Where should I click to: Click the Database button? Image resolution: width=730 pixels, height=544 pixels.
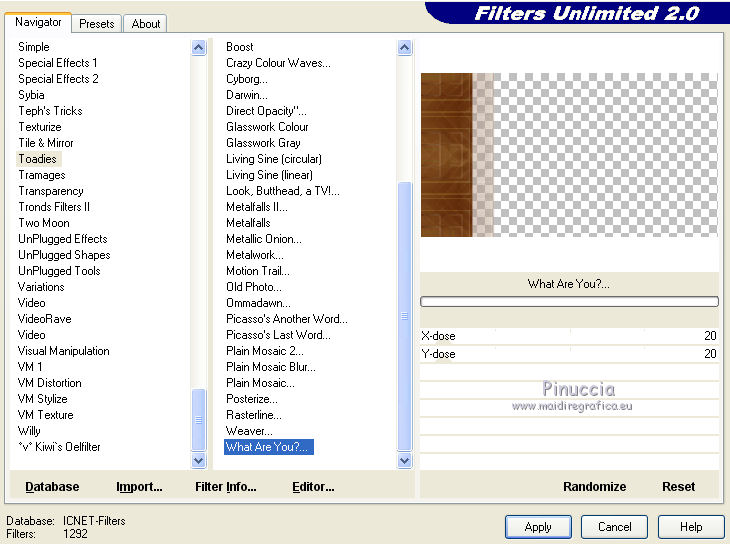pyautogui.click(x=52, y=487)
